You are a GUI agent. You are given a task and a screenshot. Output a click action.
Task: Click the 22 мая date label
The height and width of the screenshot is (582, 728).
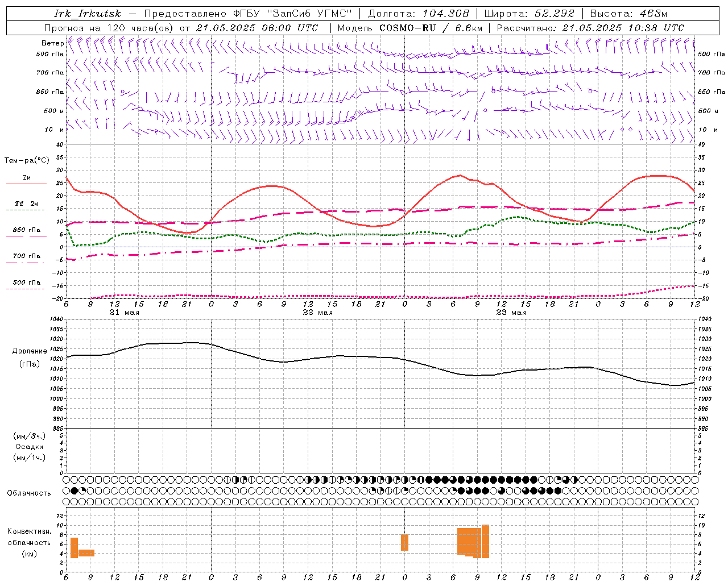[318, 313]
